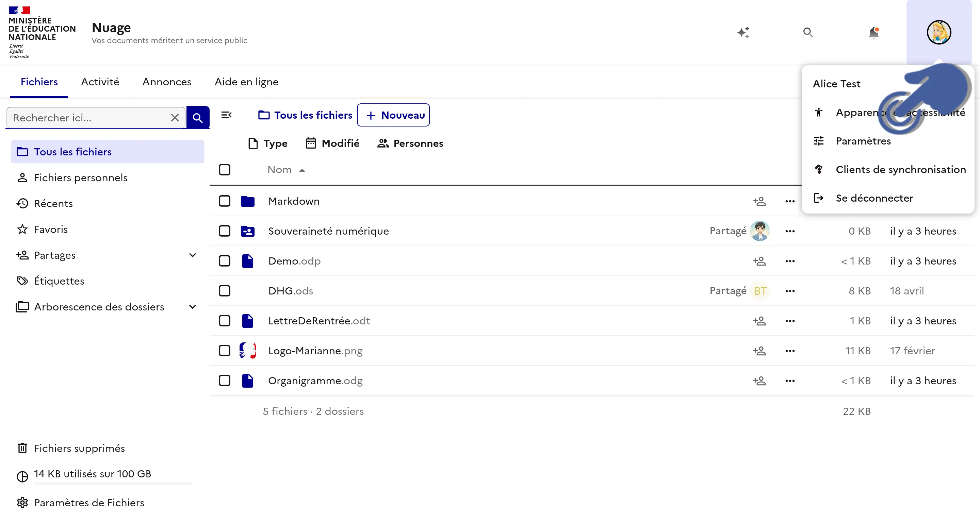Viewport: 980px width, 525px height.
Task: Open the header search magnifier icon
Action: [x=808, y=32]
